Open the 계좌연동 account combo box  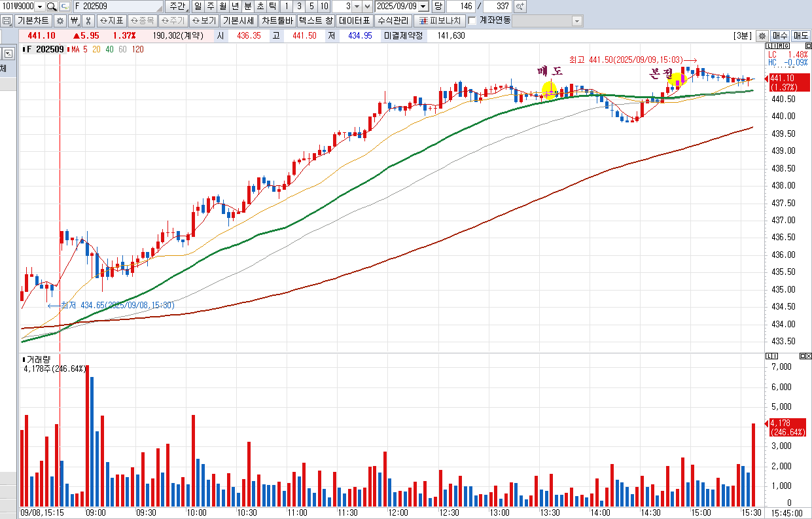[548, 20]
